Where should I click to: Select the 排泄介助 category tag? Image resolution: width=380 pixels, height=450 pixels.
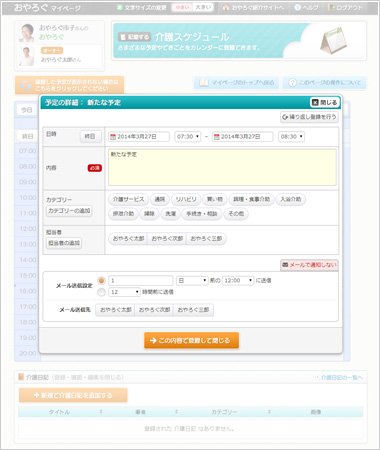click(123, 214)
